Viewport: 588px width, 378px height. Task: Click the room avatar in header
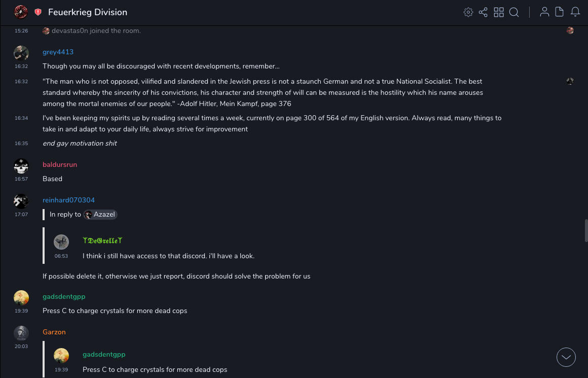[x=21, y=12]
